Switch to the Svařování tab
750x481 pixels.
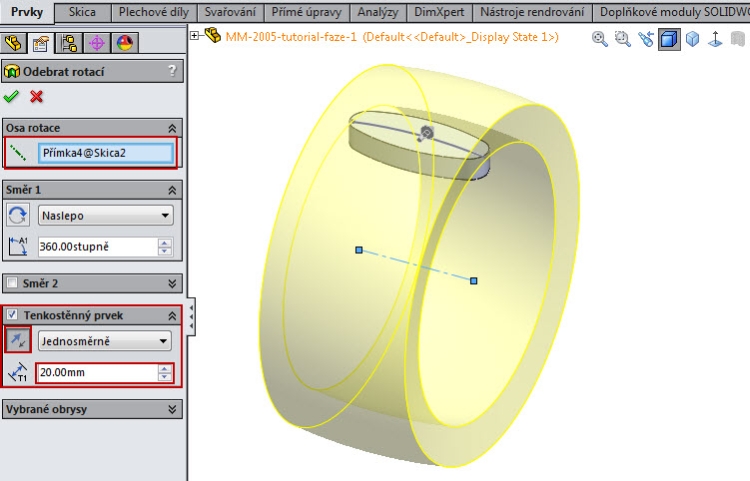230,12
